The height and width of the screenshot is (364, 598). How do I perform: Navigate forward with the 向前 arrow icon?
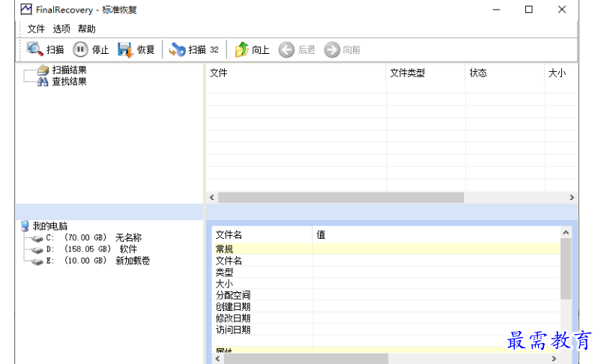coord(332,50)
